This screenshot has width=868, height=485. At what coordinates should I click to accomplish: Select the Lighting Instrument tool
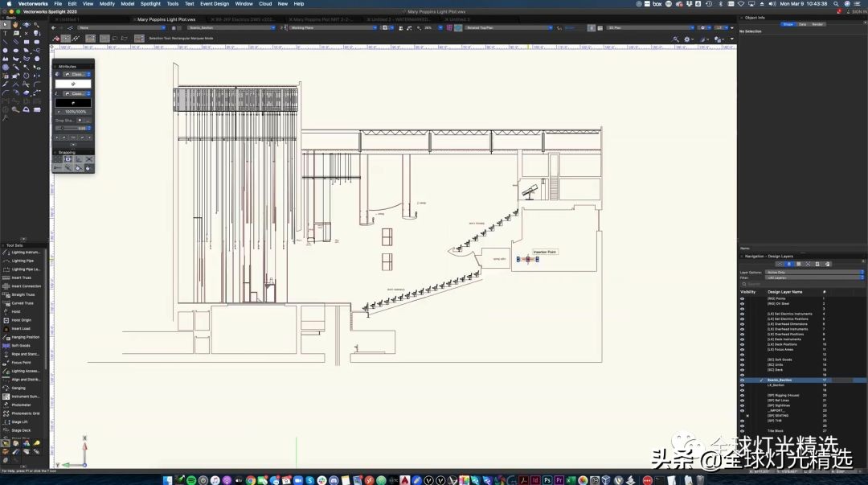[24, 253]
